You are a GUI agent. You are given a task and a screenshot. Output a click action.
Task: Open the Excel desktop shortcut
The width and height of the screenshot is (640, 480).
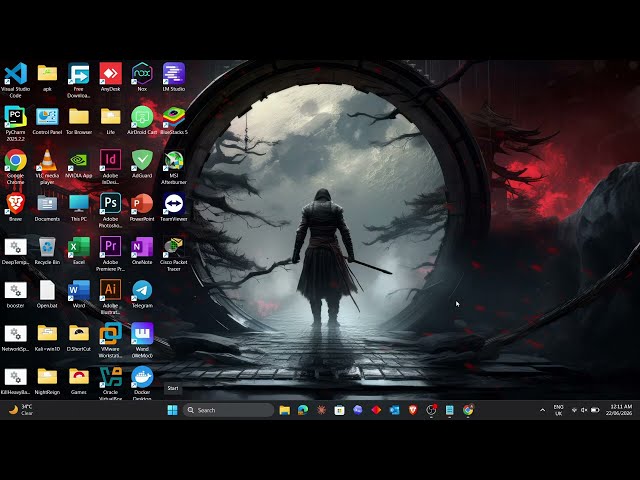(x=79, y=250)
